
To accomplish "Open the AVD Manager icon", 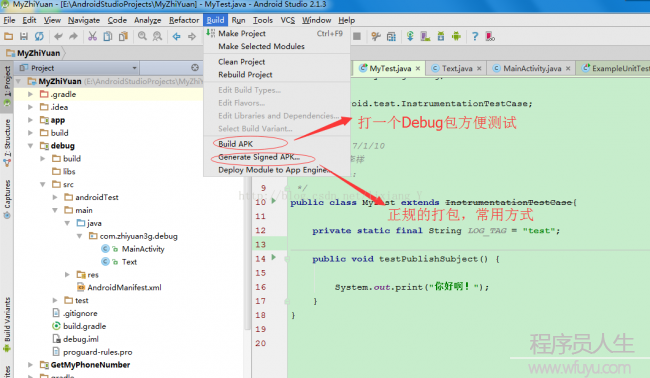I will coord(425,36).
